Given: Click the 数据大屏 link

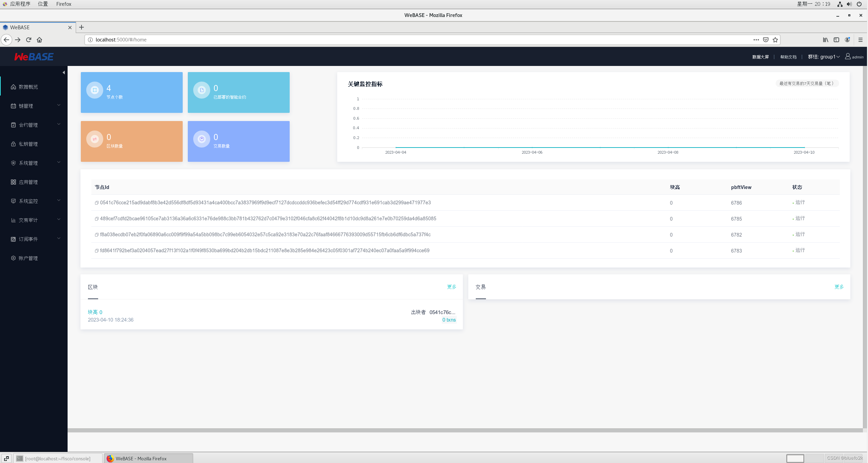Looking at the screenshot, I should pyautogui.click(x=760, y=57).
